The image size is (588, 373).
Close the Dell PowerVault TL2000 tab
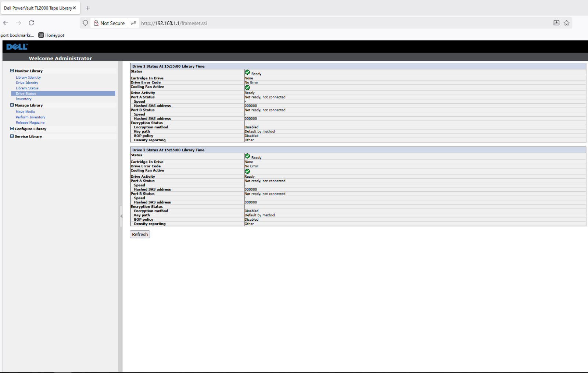74,8
